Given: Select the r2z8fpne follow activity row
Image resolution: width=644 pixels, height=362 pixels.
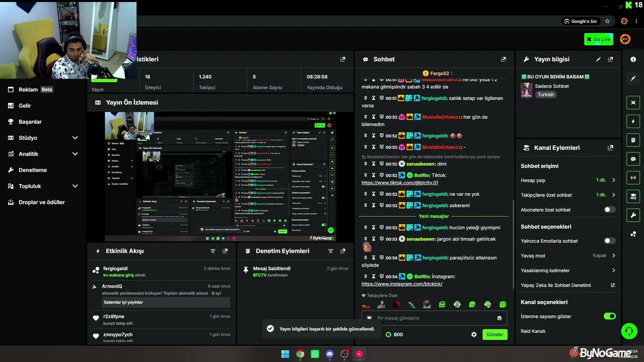Looking at the screenshot, I should [162, 320].
